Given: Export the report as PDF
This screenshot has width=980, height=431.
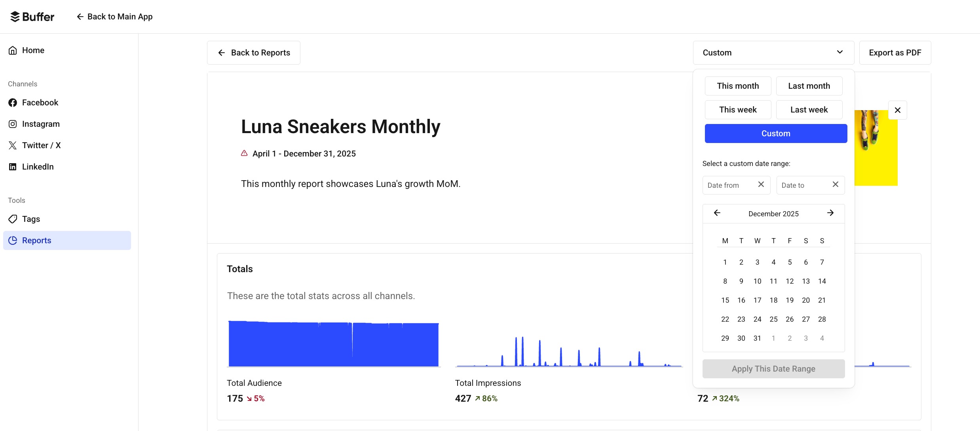Looking at the screenshot, I should pyautogui.click(x=895, y=52).
